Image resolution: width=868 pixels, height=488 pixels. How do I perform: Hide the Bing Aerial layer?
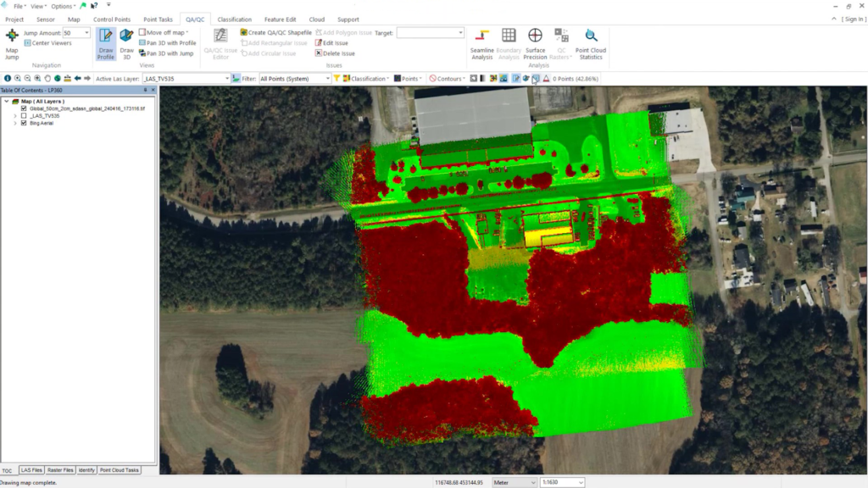[24, 124]
